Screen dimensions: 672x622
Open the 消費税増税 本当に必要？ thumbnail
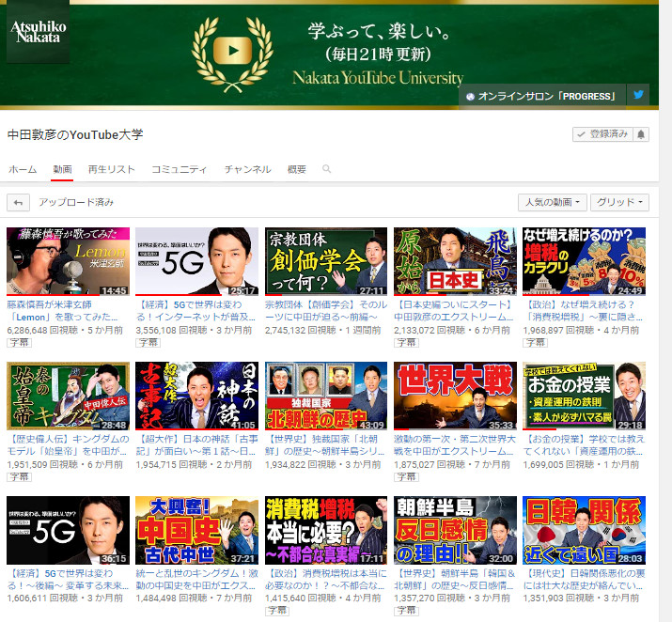point(326,530)
